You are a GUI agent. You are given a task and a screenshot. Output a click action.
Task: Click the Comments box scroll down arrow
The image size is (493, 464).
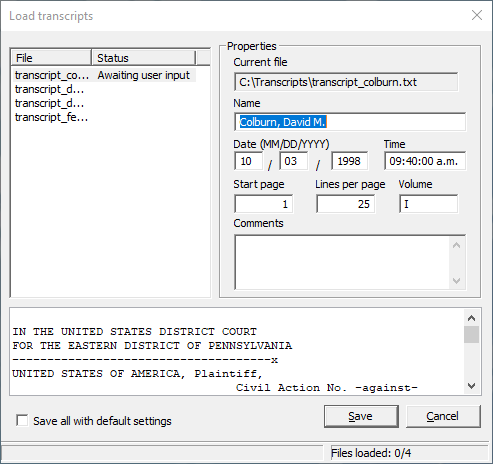pos(456,281)
